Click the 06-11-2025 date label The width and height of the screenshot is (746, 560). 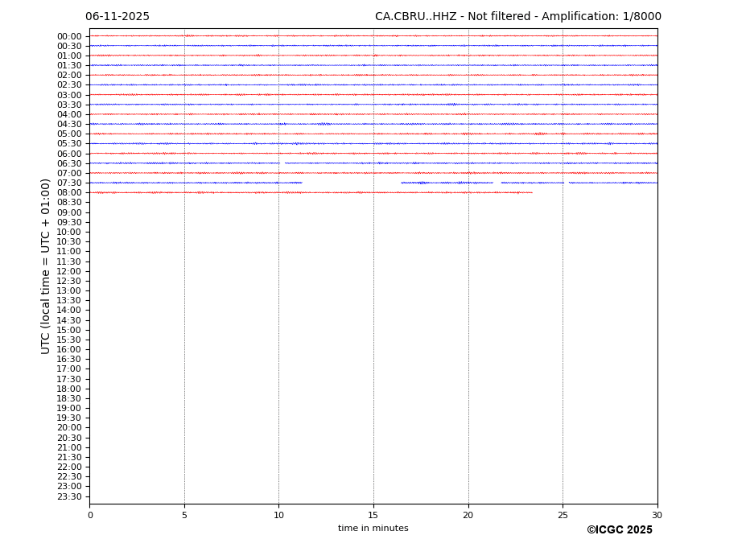pyautogui.click(x=117, y=17)
